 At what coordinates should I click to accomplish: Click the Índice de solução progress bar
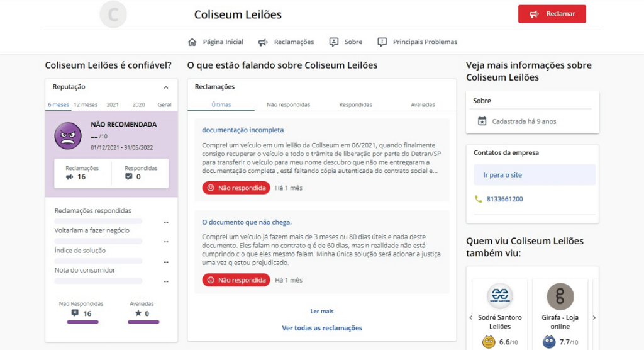click(x=99, y=261)
